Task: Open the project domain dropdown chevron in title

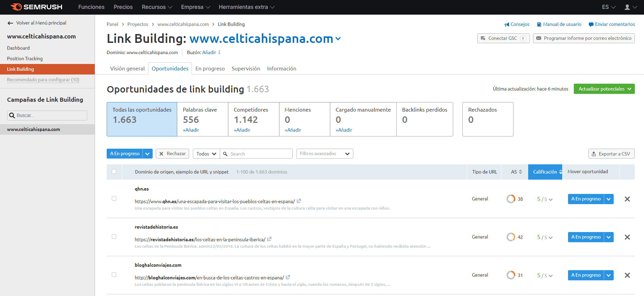Action: click(x=338, y=39)
